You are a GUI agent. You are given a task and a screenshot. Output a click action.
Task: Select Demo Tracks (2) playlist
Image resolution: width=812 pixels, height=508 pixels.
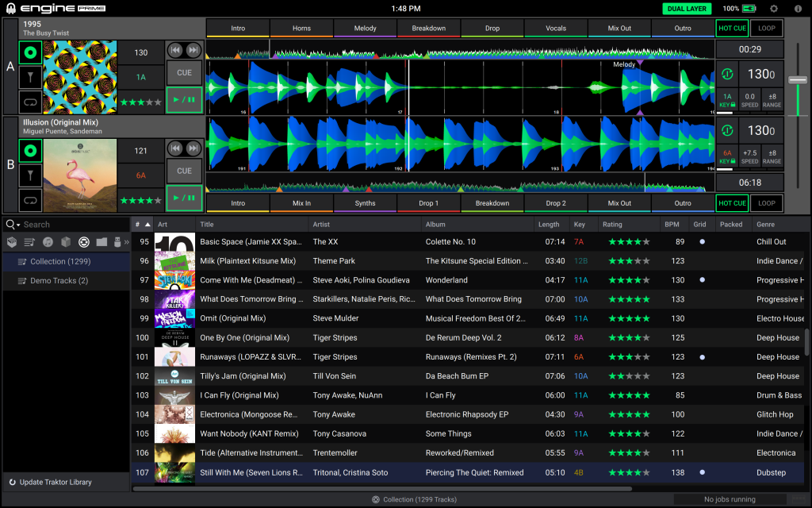click(67, 281)
